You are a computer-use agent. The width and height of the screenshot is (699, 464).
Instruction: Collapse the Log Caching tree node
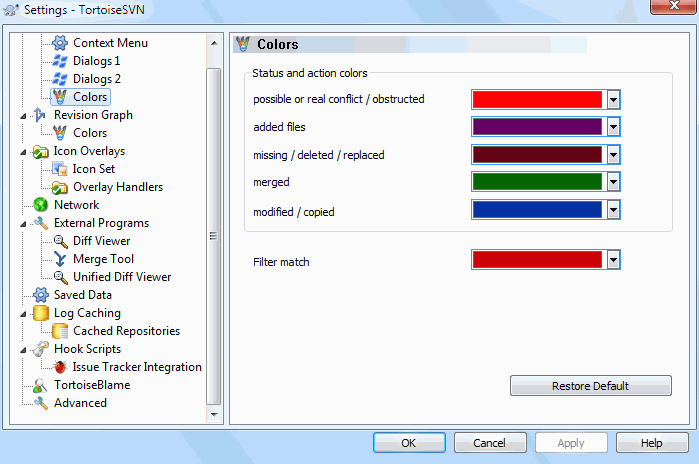[x=23, y=314]
